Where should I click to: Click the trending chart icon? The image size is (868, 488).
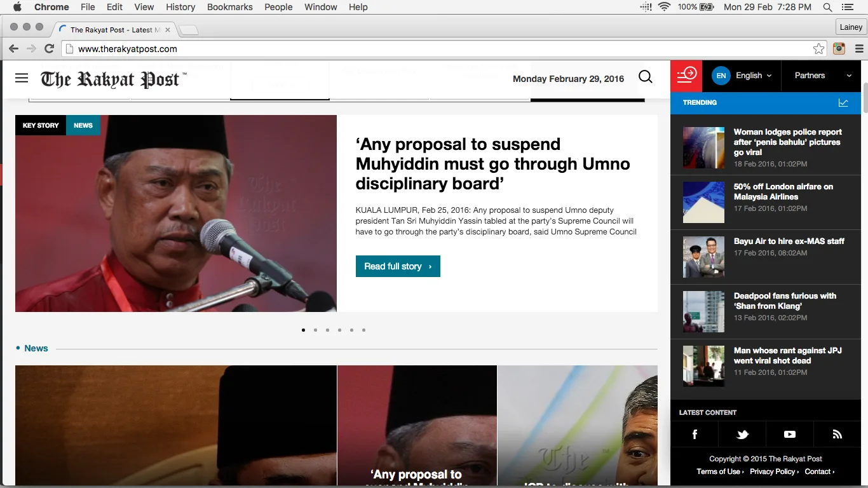coord(843,102)
